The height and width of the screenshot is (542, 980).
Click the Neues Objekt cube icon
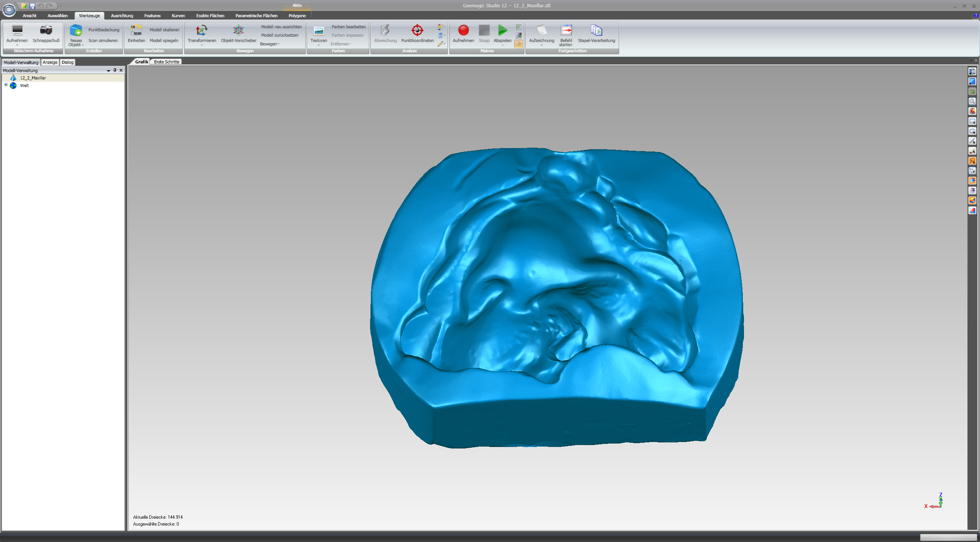[76, 30]
